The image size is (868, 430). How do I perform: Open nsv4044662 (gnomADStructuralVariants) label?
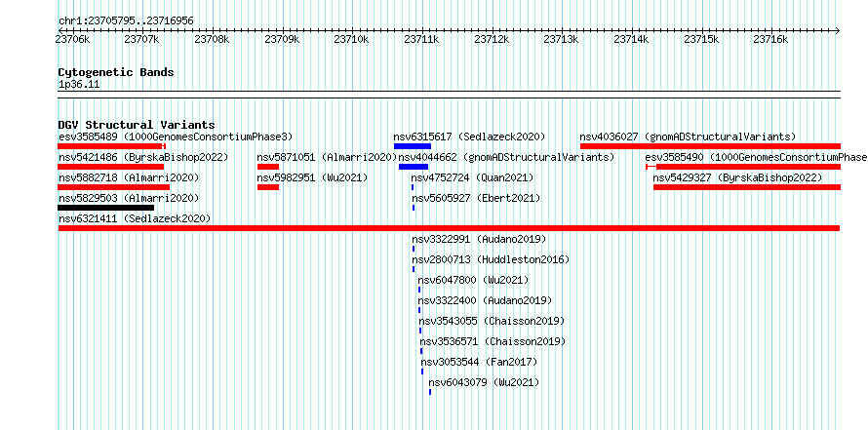point(506,157)
